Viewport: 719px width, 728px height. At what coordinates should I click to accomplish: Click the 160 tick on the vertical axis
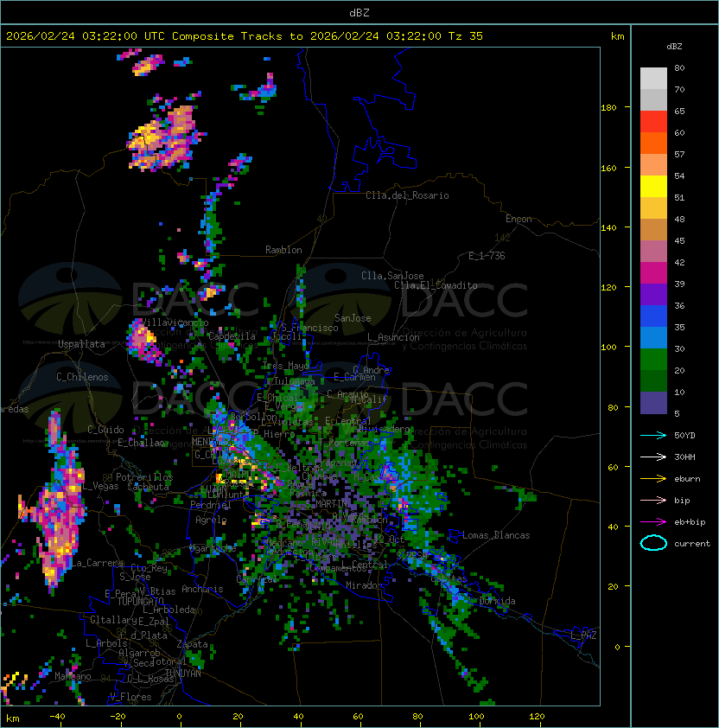pyautogui.click(x=608, y=168)
